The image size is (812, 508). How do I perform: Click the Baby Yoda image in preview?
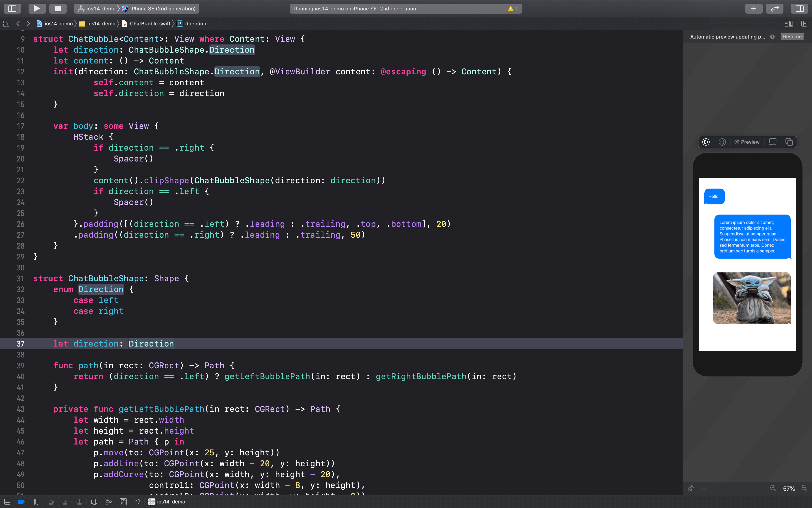[752, 298]
